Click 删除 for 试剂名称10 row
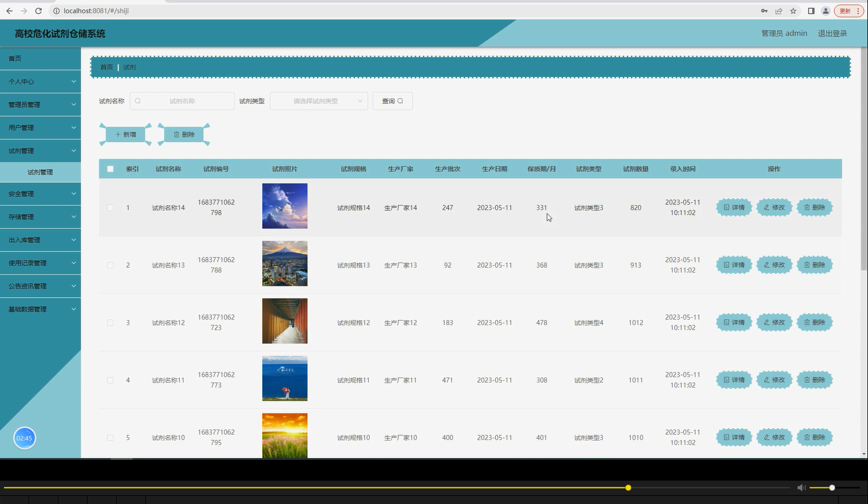 tap(814, 437)
